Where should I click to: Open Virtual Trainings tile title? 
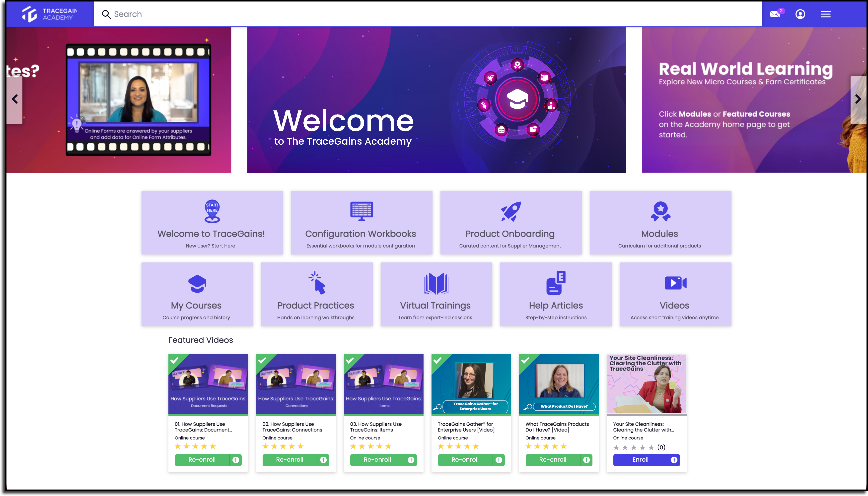(x=435, y=306)
